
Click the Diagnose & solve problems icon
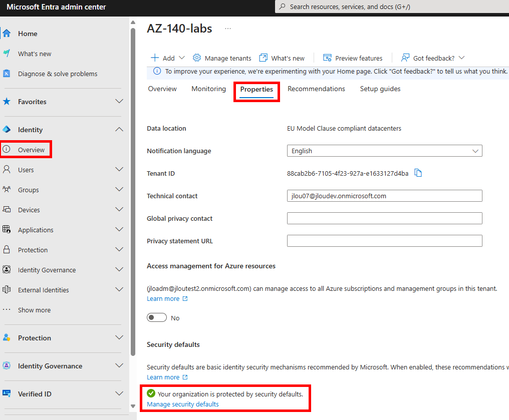tap(7, 74)
